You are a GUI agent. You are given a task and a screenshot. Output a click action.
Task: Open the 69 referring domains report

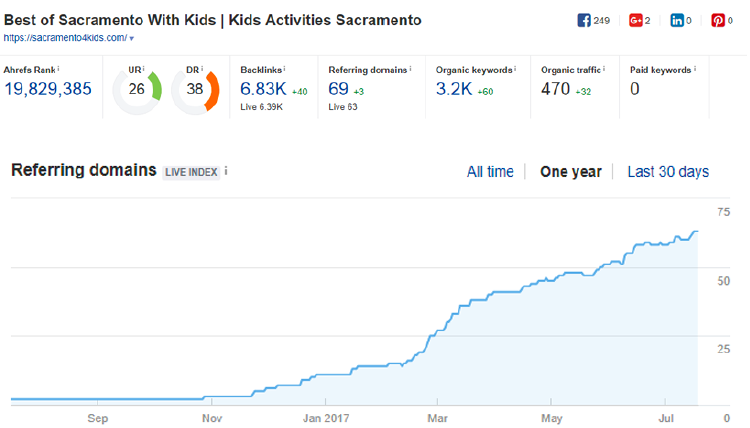click(x=338, y=89)
